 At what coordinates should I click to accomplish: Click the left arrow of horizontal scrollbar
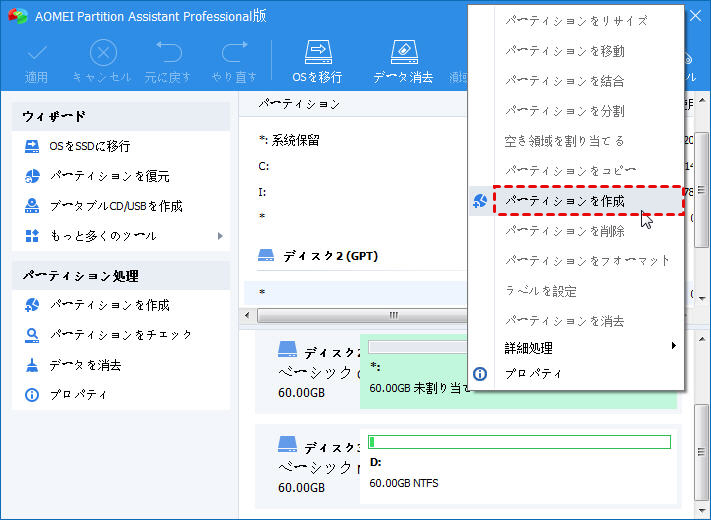[x=247, y=315]
